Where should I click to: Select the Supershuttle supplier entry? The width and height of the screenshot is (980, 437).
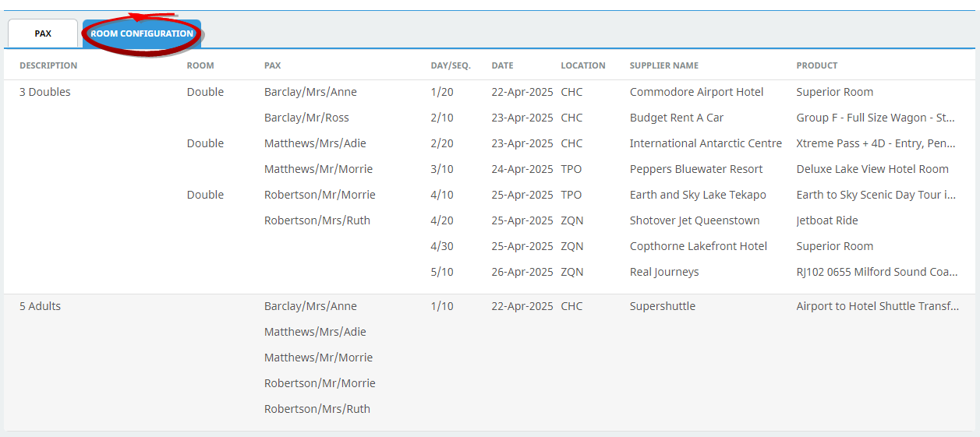[662, 306]
